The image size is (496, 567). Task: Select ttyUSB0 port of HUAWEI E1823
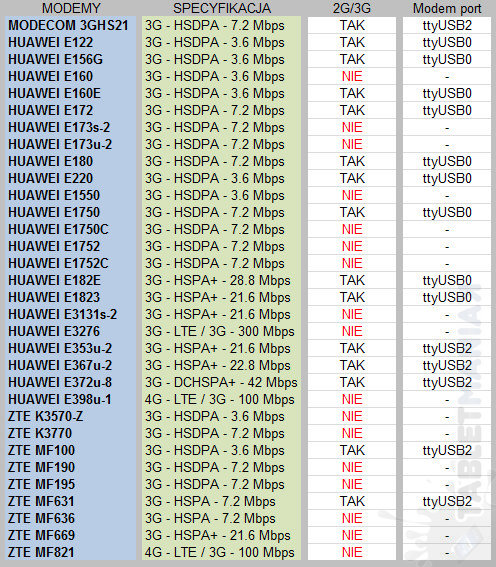(x=447, y=297)
